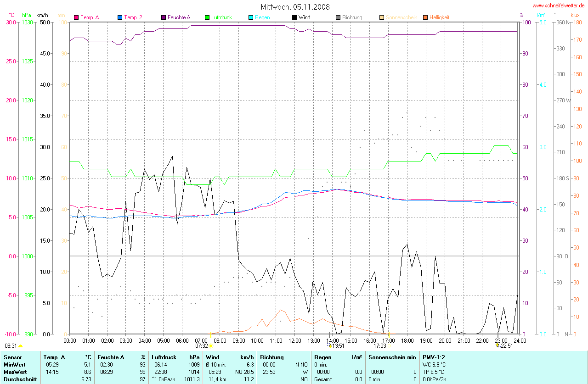Click the pressure maximum value 1014
The image size is (588, 384).
click(195, 372)
